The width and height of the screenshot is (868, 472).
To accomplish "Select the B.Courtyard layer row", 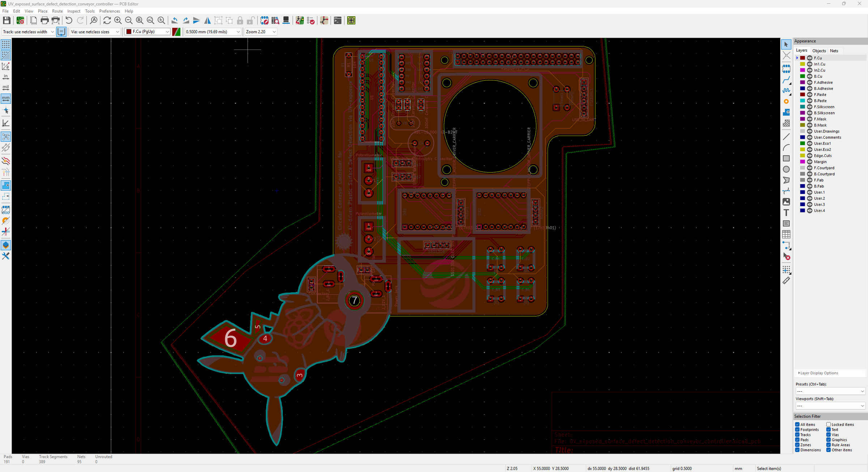I will [831, 174].
